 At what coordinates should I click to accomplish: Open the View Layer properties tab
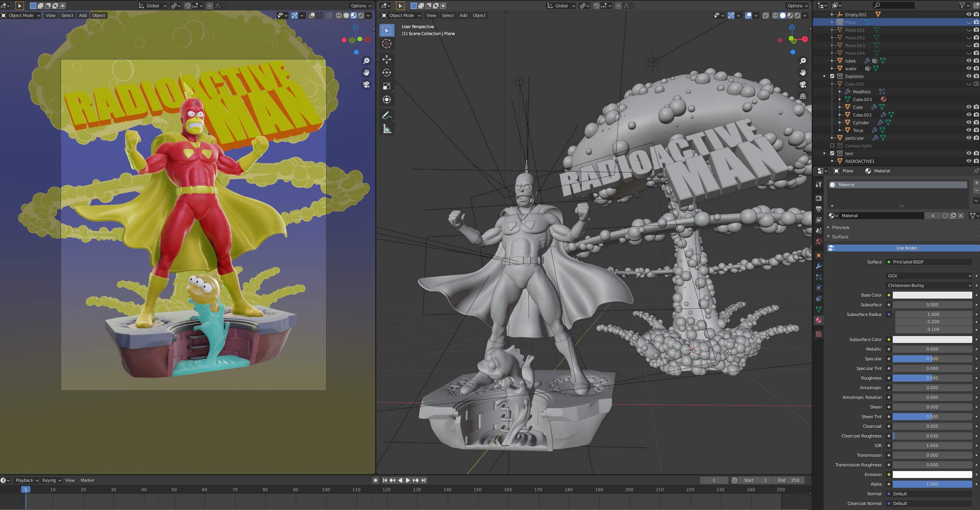819,220
